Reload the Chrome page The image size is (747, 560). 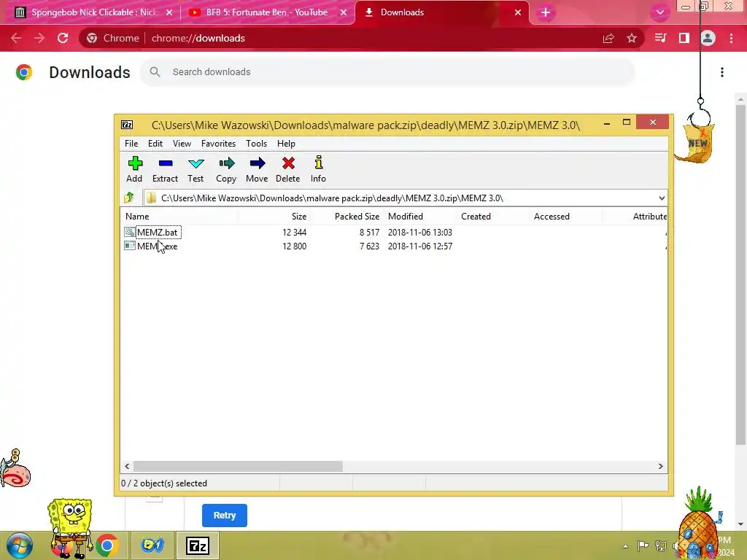point(63,38)
